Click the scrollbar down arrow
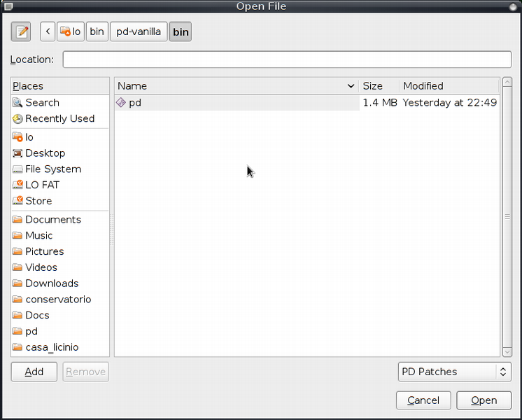This screenshot has width=522, height=420. pyautogui.click(x=507, y=351)
